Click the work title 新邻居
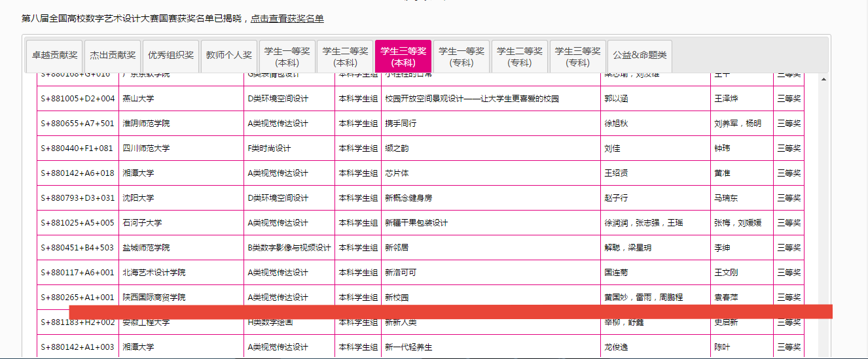Screen dimensions: 868x359 click(397, 248)
